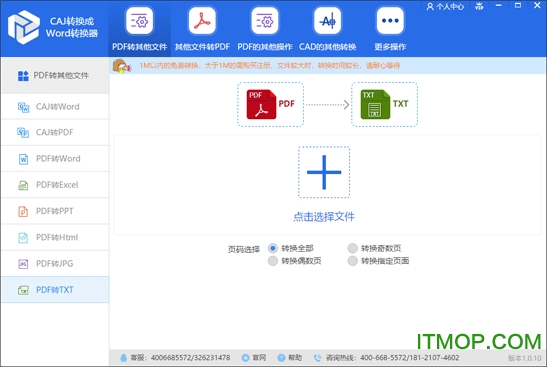Click the blue plus add-file icon
This screenshot has height=367, width=547.
coord(324,172)
